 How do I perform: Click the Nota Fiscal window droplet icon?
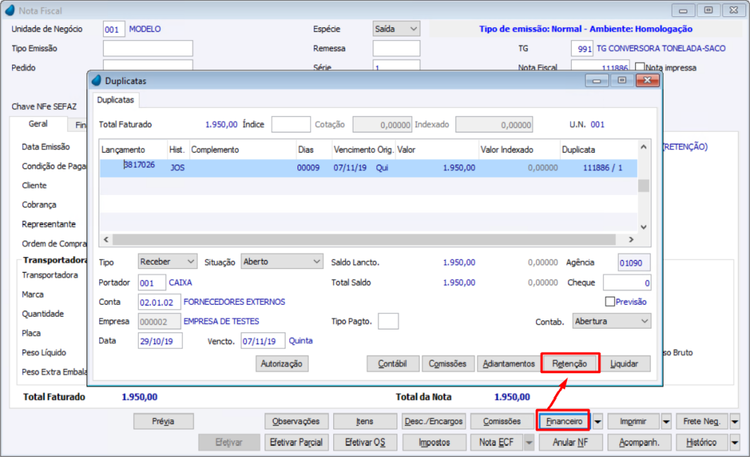[10, 10]
